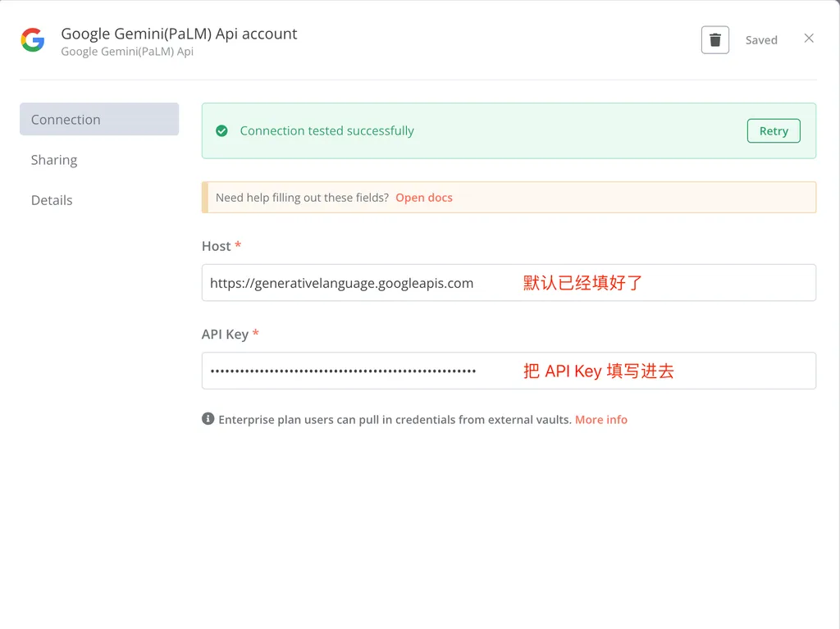This screenshot has height=629, width=840.
Task: Click the 'Google Gemini(PaLM) Api' subtitle
Action: click(127, 52)
